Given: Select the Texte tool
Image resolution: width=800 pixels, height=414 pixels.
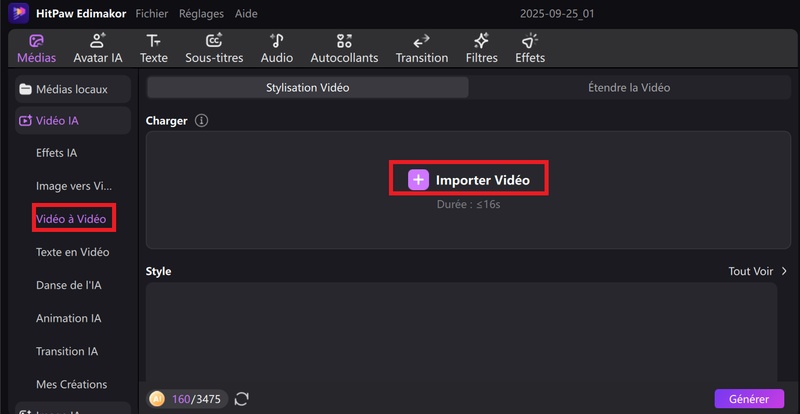Looking at the screenshot, I should [153, 48].
